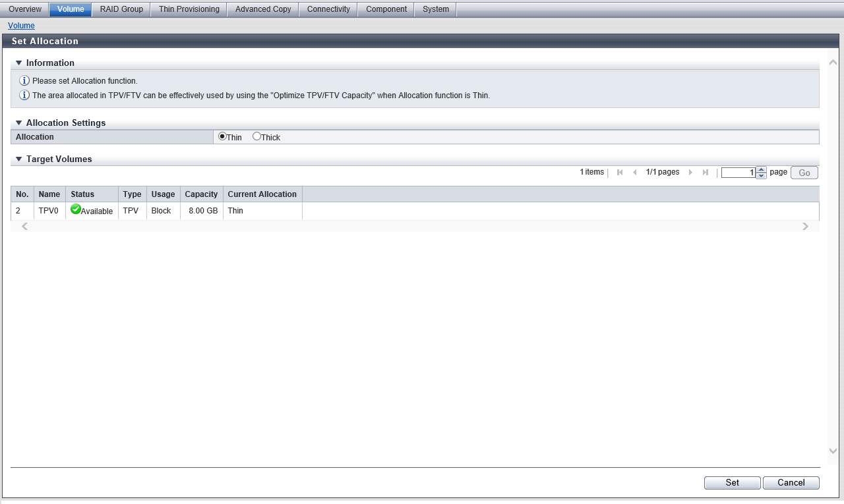The image size is (844, 504).
Task: Collapse the Information section
Action: point(19,63)
